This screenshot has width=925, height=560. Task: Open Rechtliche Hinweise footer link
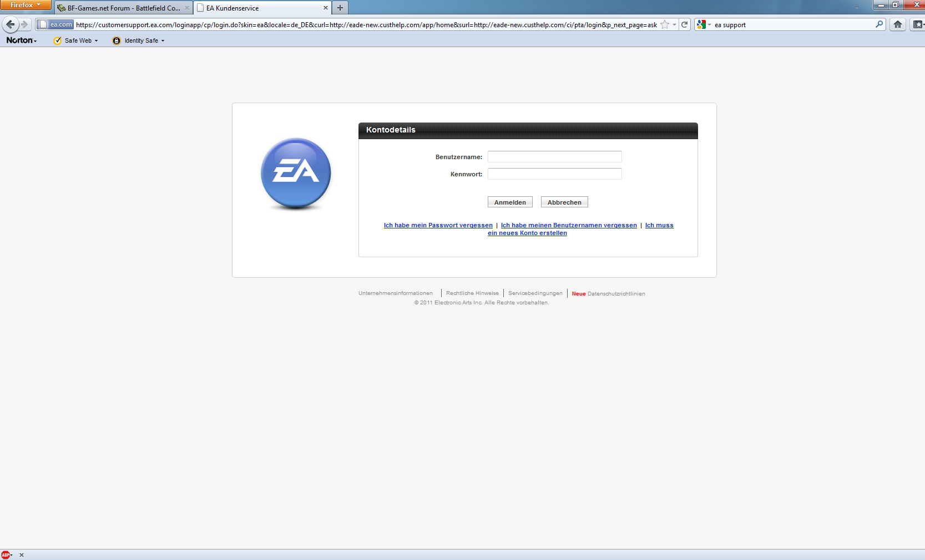tap(472, 293)
